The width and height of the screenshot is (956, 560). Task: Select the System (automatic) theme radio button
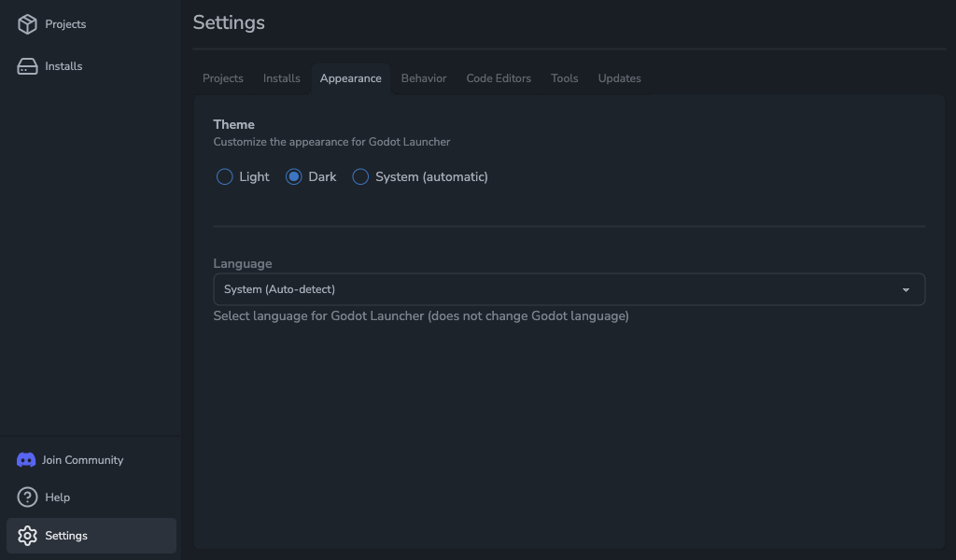tap(360, 176)
